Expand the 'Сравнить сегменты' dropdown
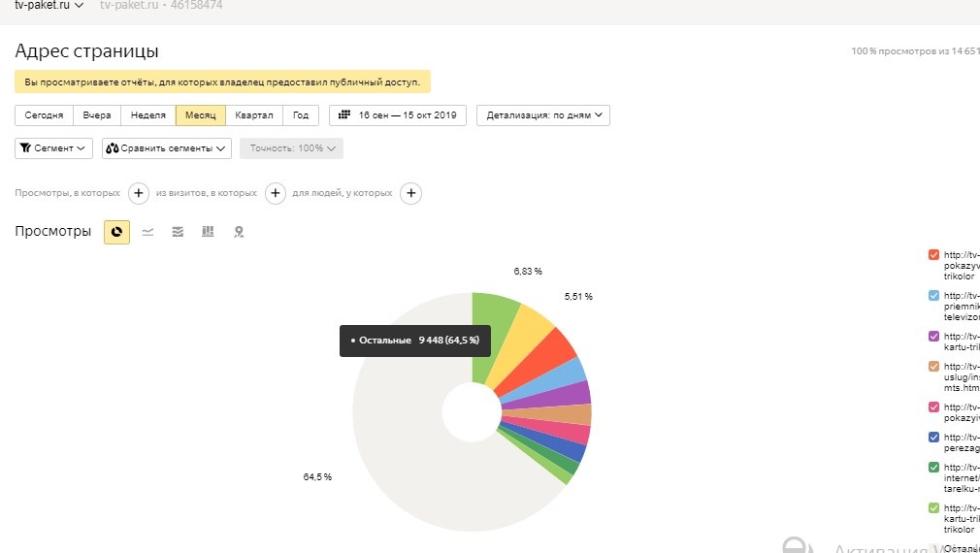 (167, 148)
